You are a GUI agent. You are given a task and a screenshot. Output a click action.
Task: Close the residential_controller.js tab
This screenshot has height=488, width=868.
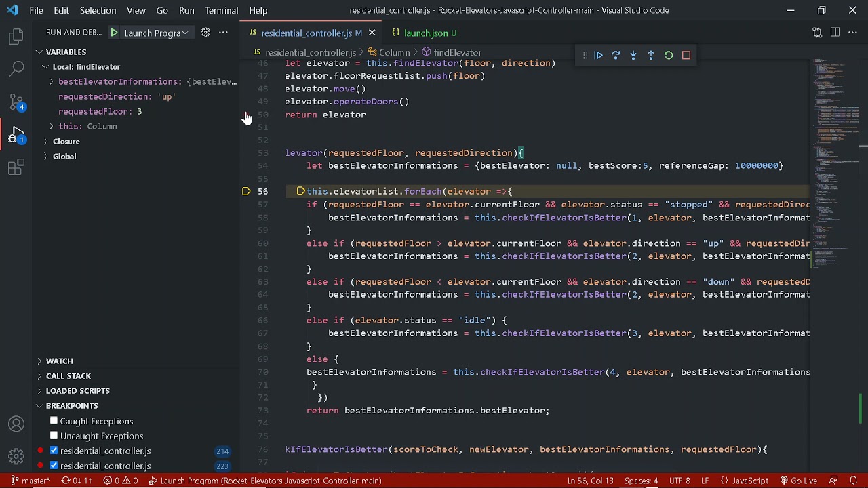pyautogui.click(x=372, y=33)
